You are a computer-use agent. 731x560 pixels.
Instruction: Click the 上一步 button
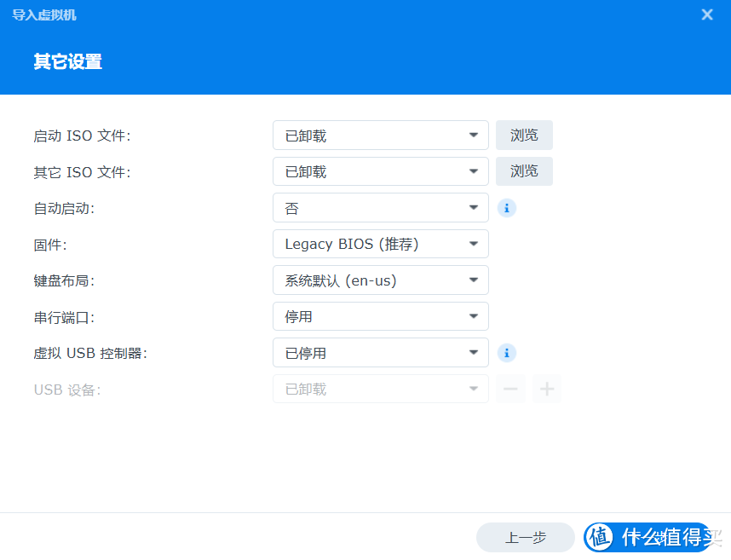(525, 538)
